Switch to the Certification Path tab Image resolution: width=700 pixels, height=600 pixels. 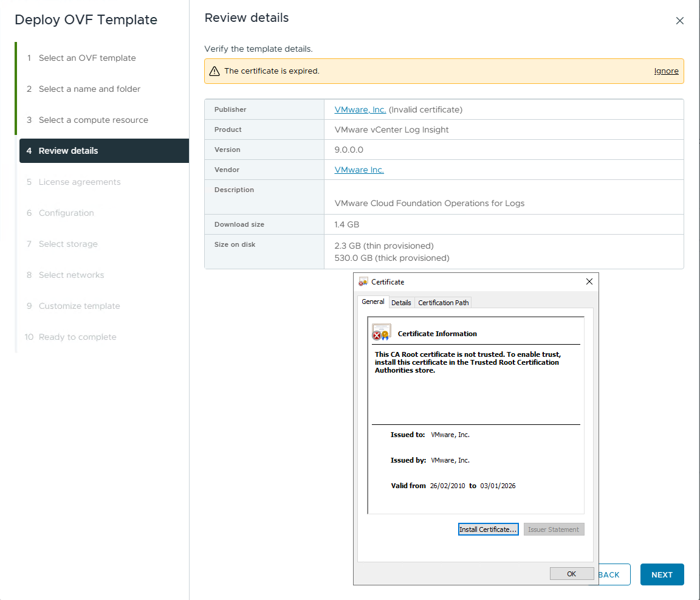tap(444, 302)
